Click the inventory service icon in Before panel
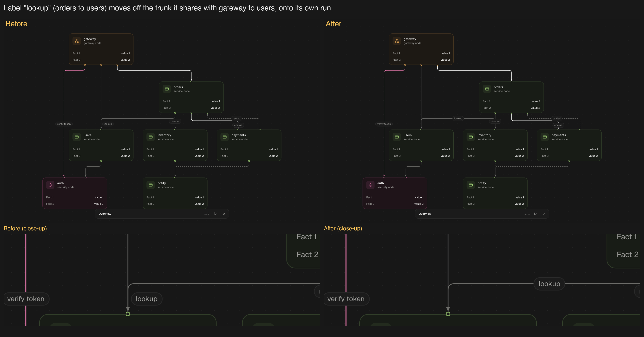 [151, 137]
